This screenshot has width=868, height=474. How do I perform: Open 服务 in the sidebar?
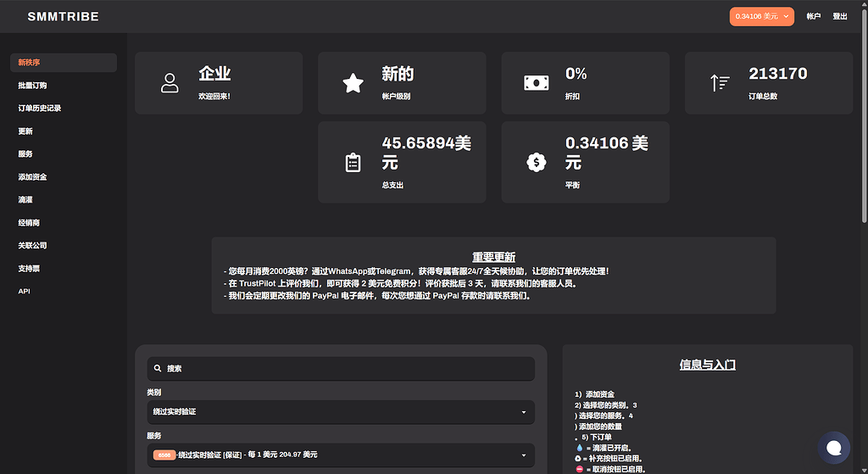pyautogui.click(x=25, y=154)
